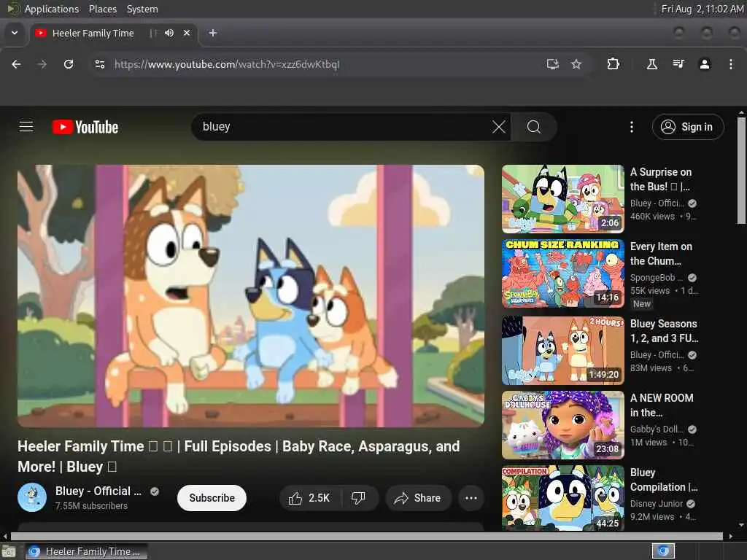The width and height of the screenshot is (747, 560).
Task: Click the Share button
Action: (x=418, y=498)
